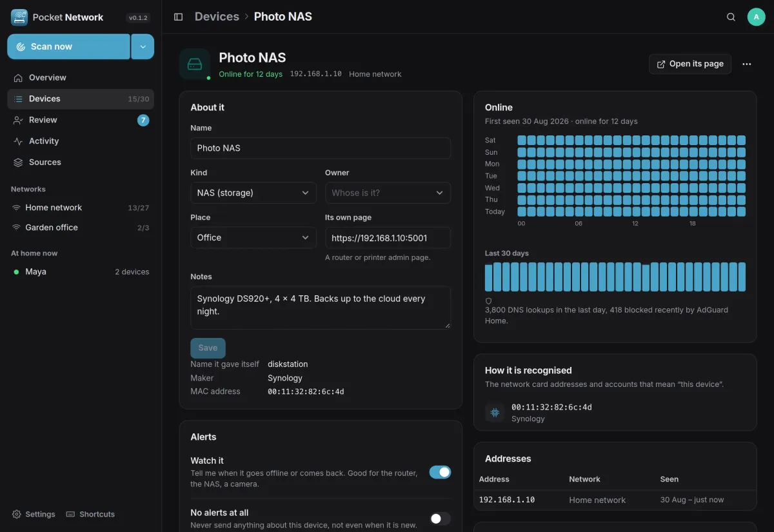774x532 pixels.
Task: Click the diskstation hostname value
Action: 288,364
